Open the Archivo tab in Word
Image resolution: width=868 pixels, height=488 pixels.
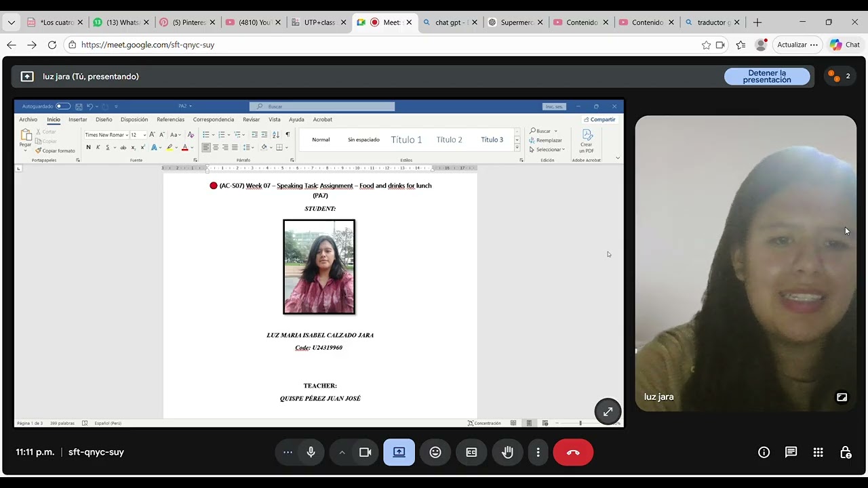tap(28, 119)
